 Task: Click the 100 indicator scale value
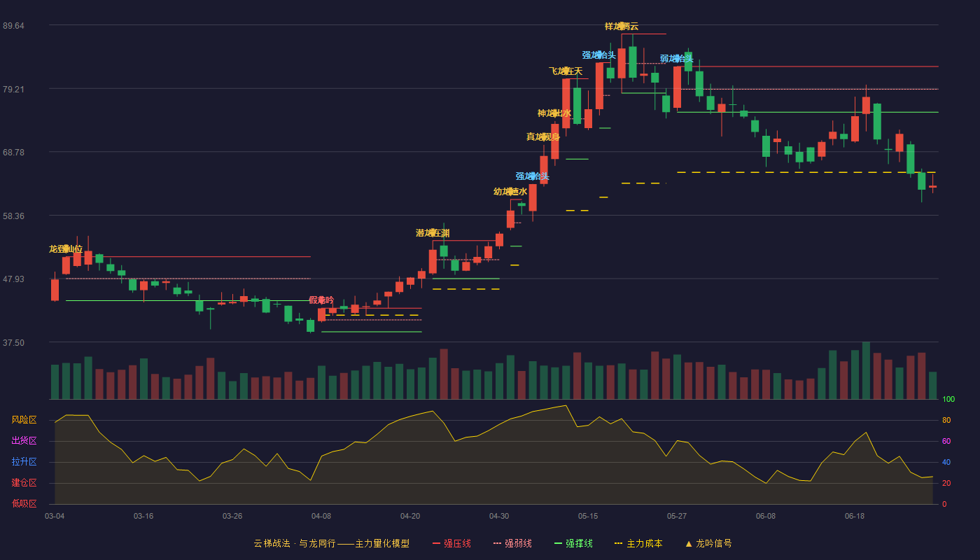coord(948,400)
